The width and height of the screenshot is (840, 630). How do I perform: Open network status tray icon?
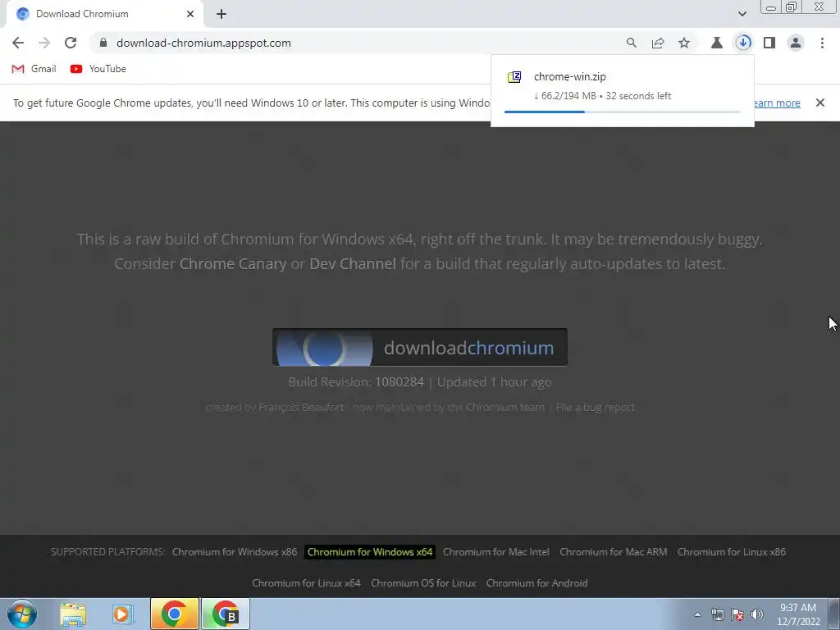(717, 615)
